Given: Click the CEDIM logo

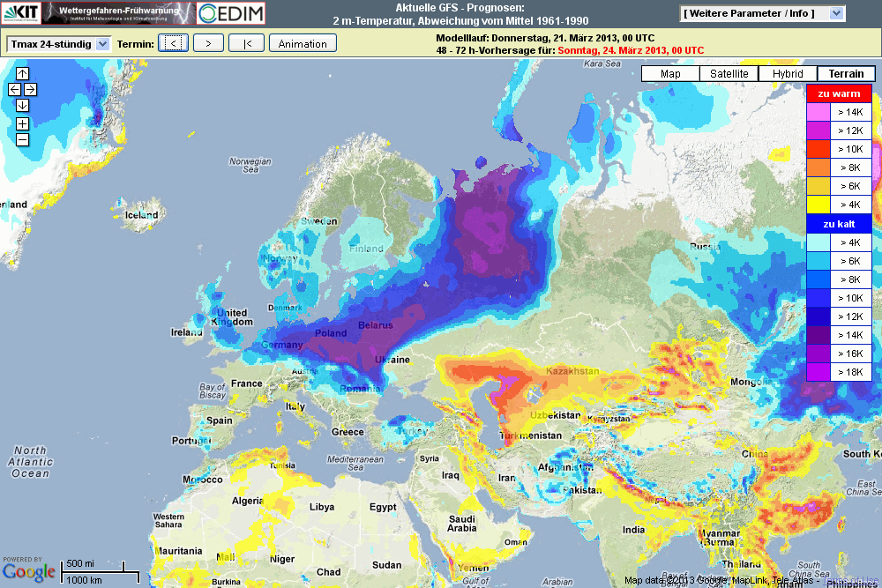Looking at the screenshot, I should tap(230, 13).
